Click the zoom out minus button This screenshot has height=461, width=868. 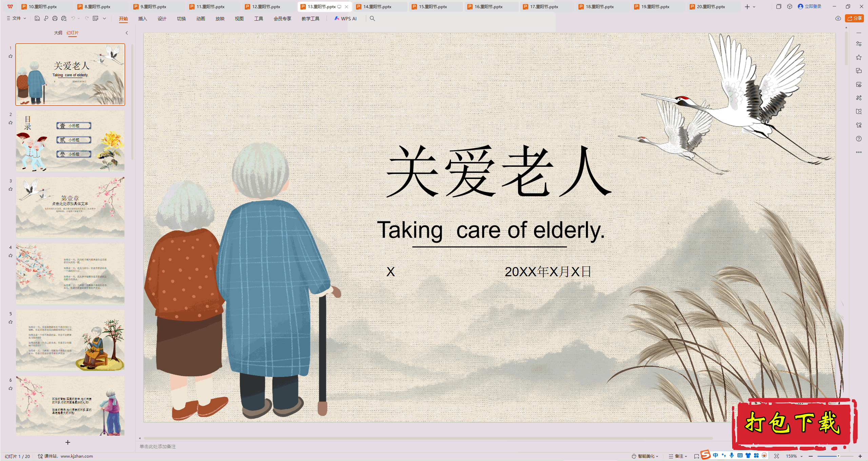point(811,456)
